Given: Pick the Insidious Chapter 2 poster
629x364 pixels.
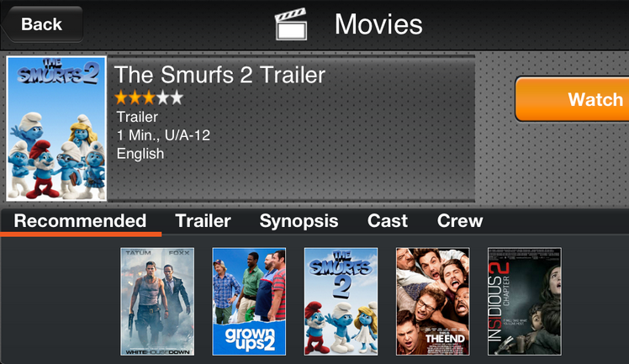Looking at the screenshot, I should [525, 302].
